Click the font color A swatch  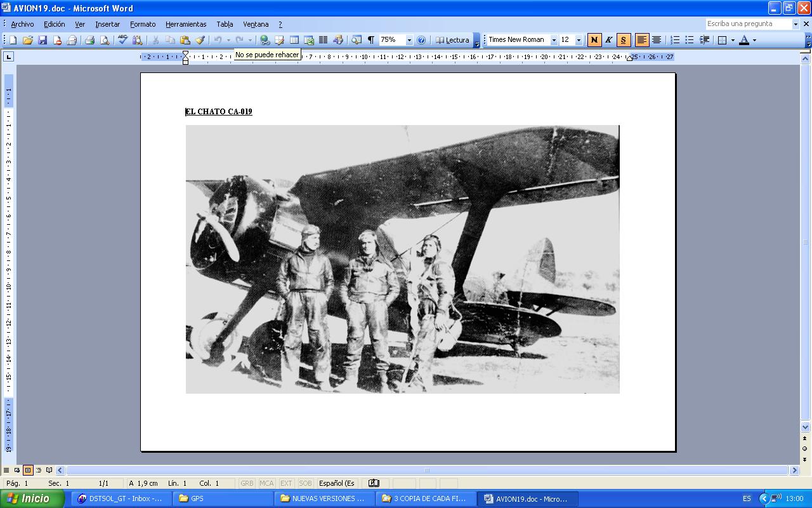[x=744, y=40]
